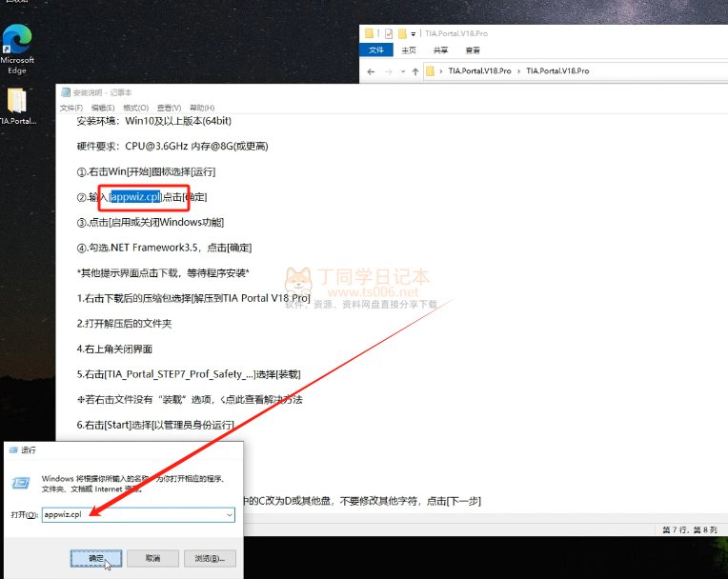Viewport: 728px width, 579px height.
Task: Open Notepad 格式(O) menu
Action: 135,108
